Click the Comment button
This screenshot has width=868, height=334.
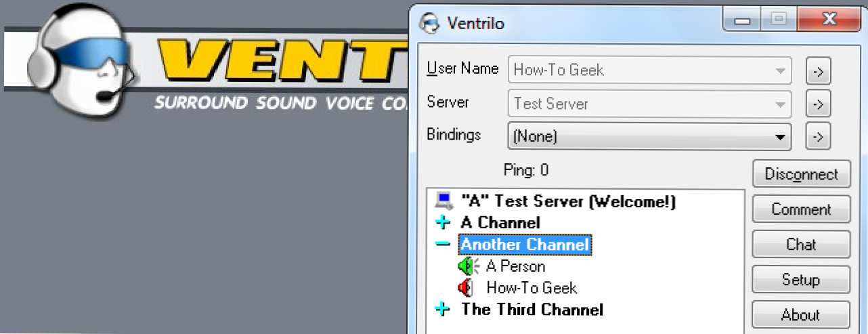point(801,209)
